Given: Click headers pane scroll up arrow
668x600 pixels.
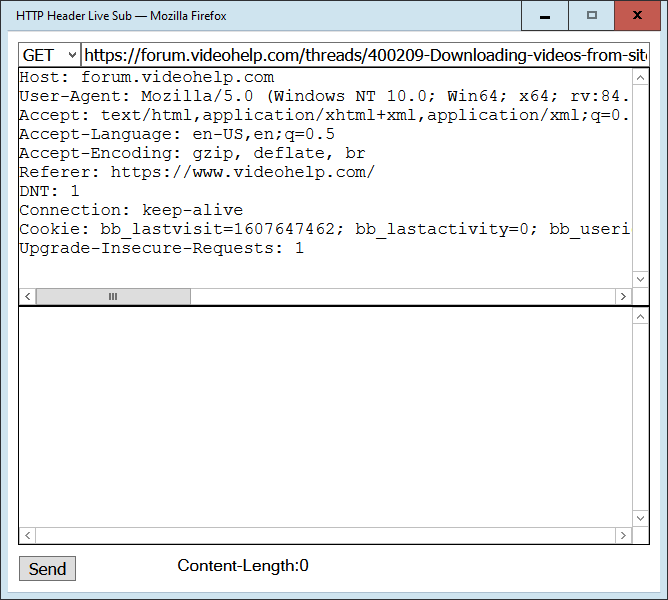Looking at the screenshot, I should (640, 78).
